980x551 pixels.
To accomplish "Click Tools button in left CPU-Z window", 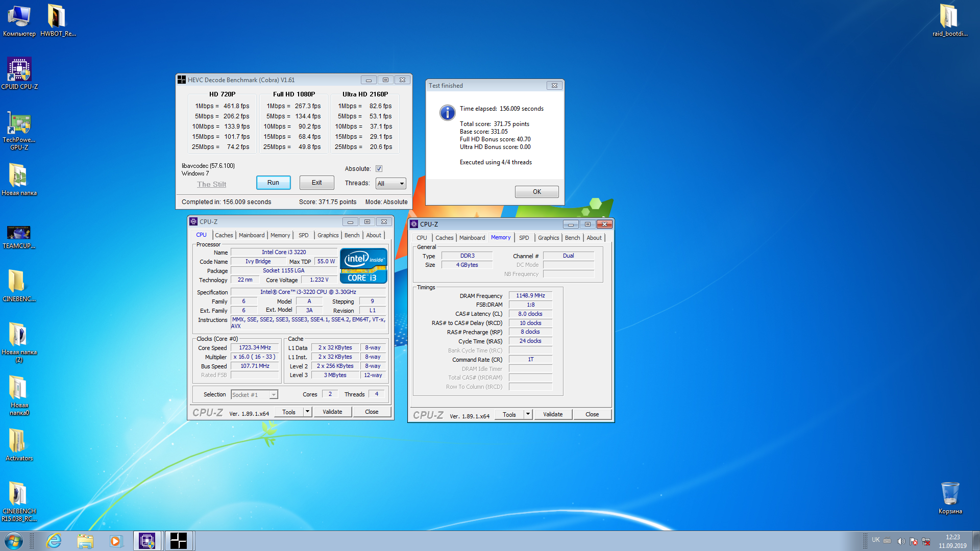I will [x=289, y=412].
